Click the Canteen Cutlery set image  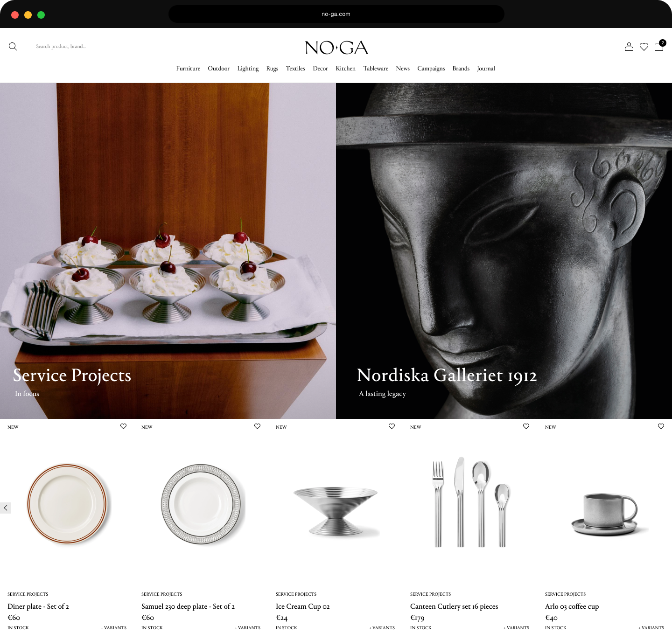click(x=470, y=502)
